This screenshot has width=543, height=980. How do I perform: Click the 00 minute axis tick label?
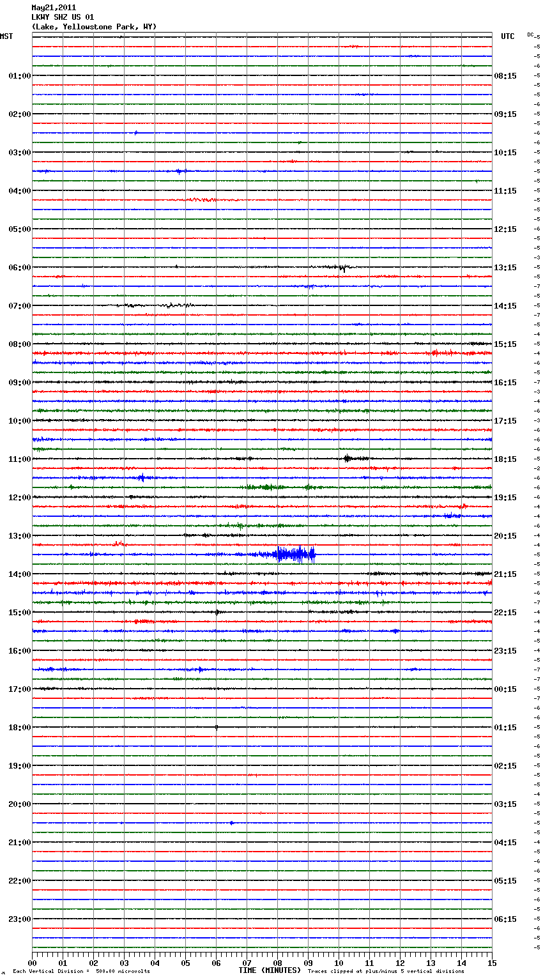(x=33, y=963)
